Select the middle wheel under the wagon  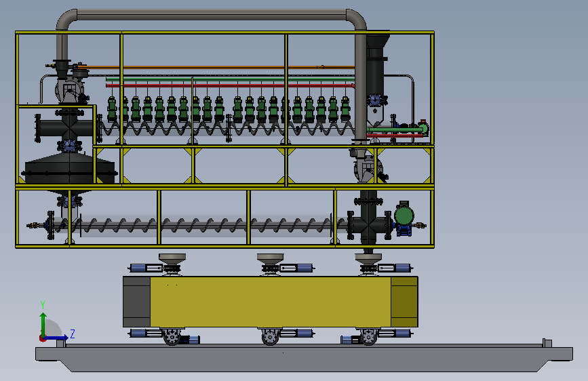pyautogui.click(x=271, y=336)
